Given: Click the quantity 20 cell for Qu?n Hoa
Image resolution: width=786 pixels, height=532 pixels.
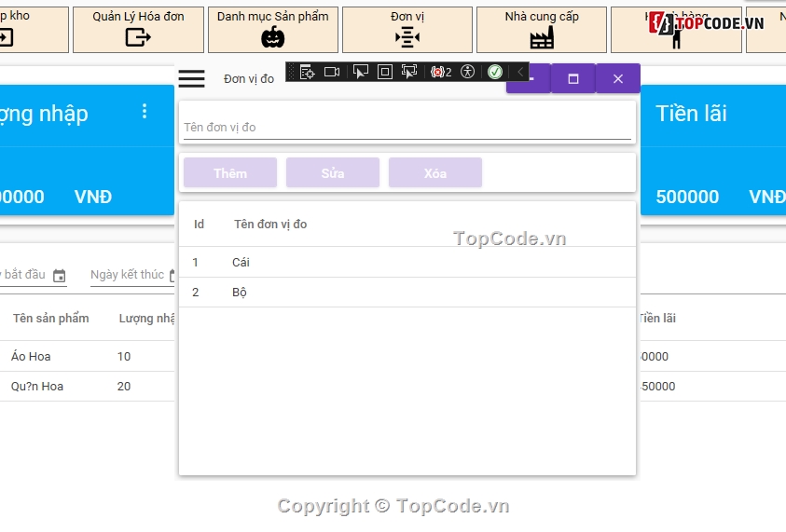Looking at the screenshot, I should (x=124, y=387).
